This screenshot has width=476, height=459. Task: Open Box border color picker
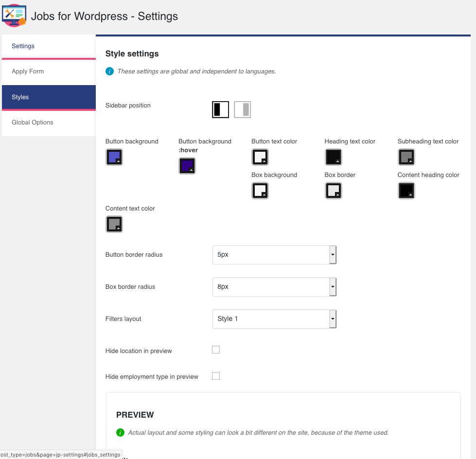pyautogui.click(x=334, y=191)
